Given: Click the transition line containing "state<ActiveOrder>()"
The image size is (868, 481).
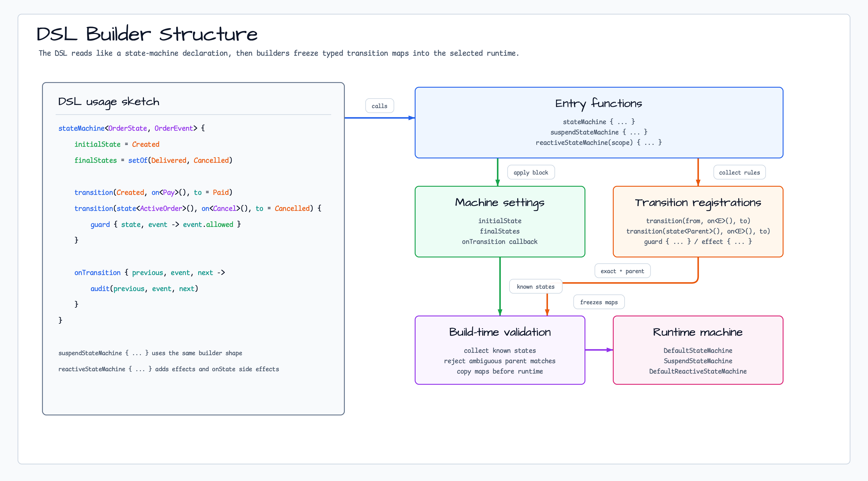Looking at the screenshot, I should tap(198, 208).
